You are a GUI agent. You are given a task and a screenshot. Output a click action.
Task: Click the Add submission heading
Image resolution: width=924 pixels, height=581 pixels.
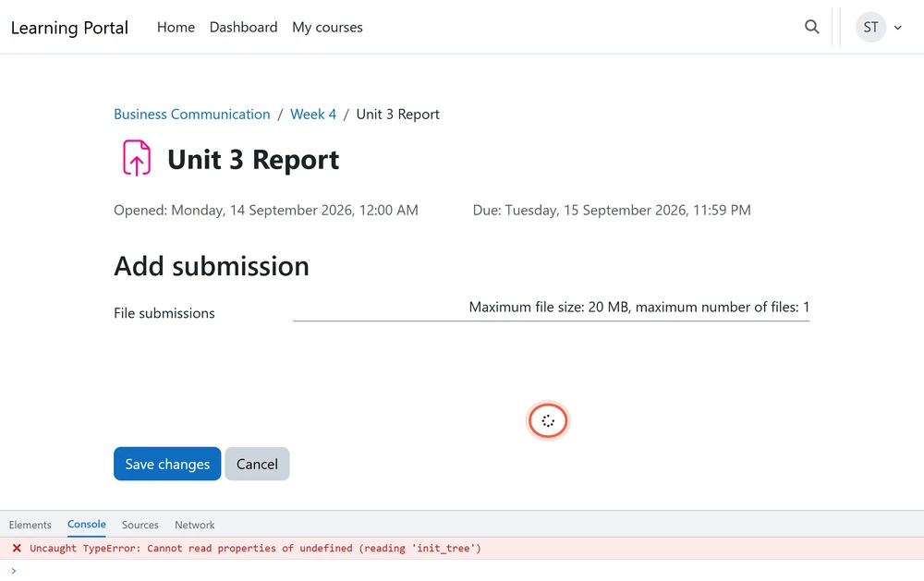pos(212,266)
